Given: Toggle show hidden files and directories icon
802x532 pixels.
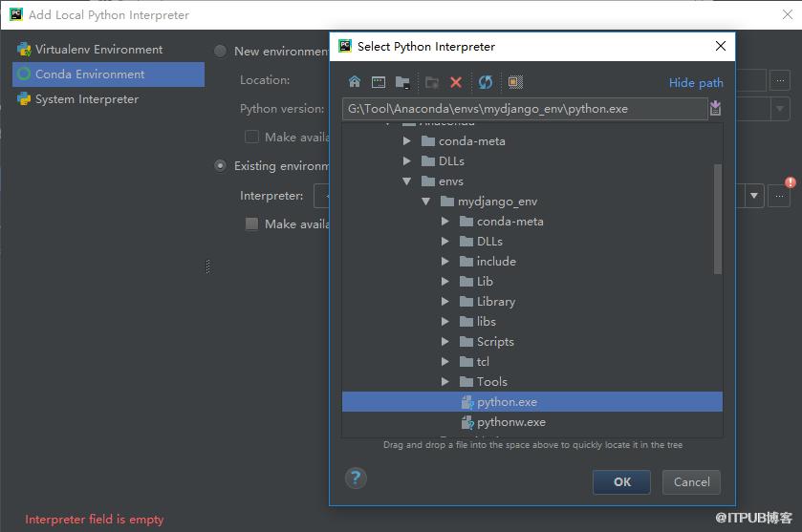Looking at the screenshot, I should (x=515, y=82).
